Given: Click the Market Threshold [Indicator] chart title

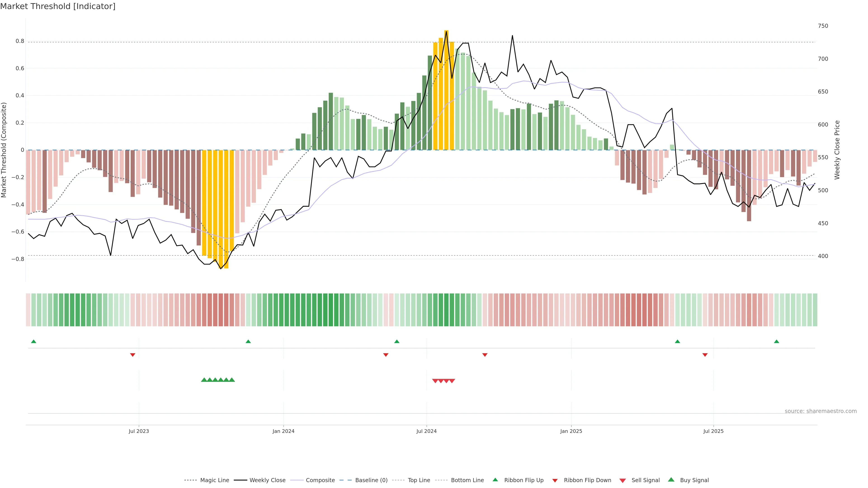Looking at the screenshot, I should click(x=58, y=6).
